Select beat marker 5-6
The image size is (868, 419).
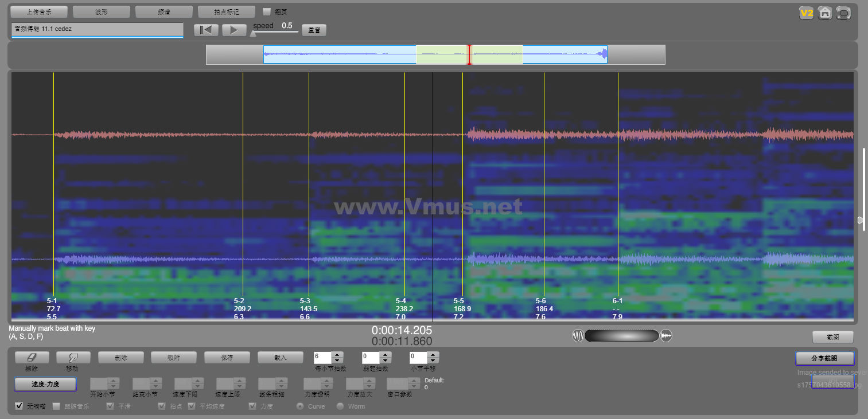tap(541, 300)
